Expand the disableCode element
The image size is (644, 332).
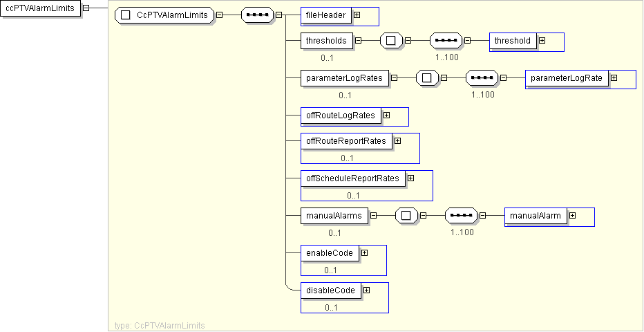(x=366, y=290)
